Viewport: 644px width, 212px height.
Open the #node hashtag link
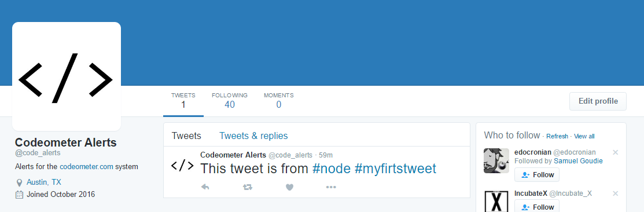click(332, 169)
